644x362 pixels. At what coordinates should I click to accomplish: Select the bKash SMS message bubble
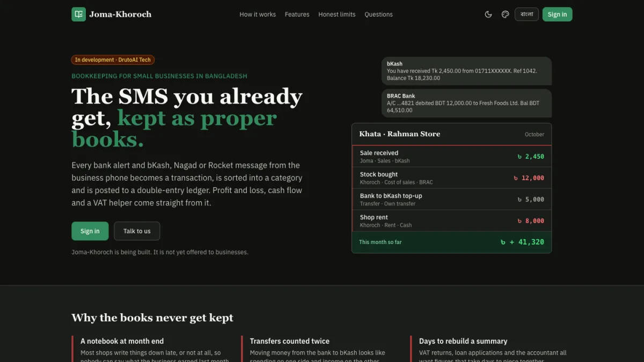[x=466, y=71]
